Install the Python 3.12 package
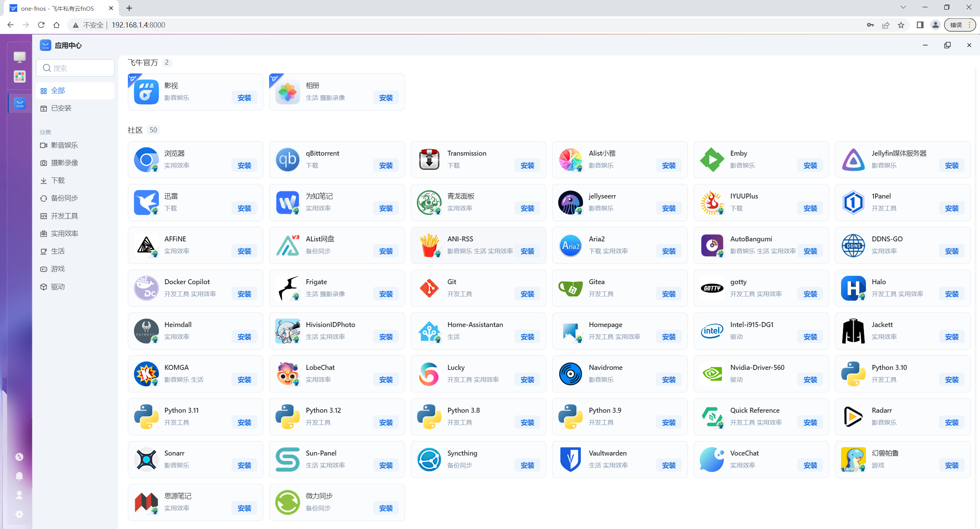The image size is (980, 529). (386, 423)
